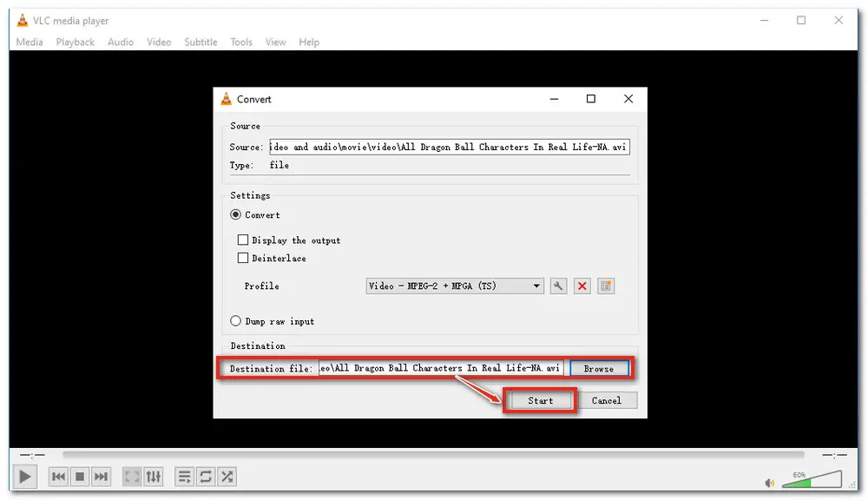
Task: Create a new profile icon
Action: (606, 286)
